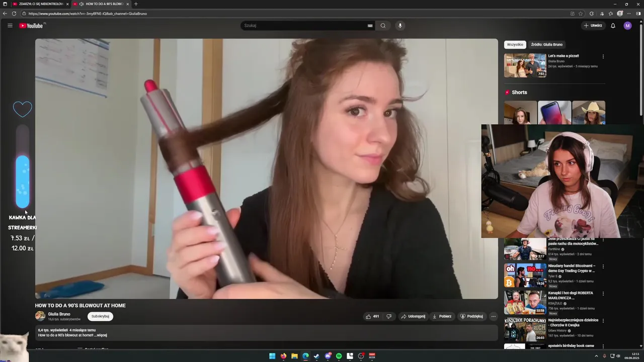Click the youtube.com URL address bar

coord(297,14)
